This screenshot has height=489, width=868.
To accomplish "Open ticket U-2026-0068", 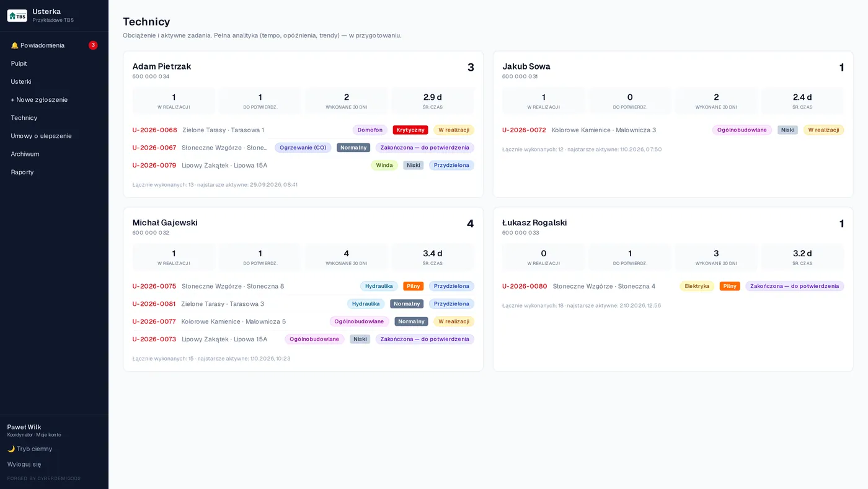I will point(154,130).
